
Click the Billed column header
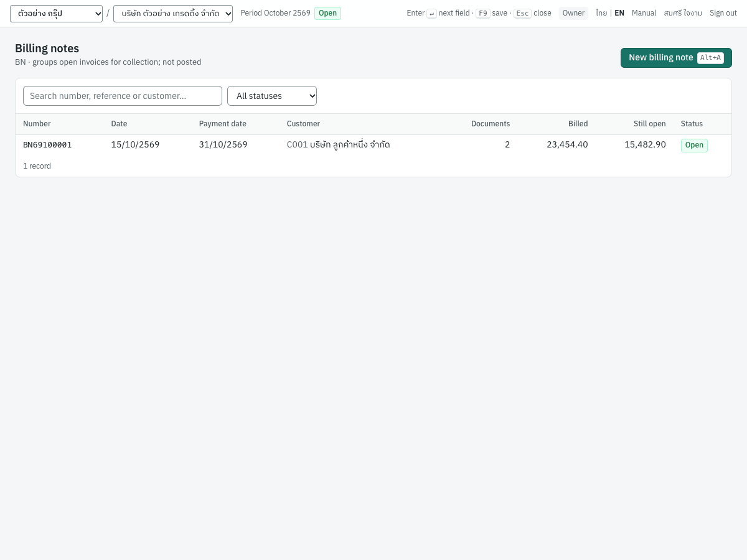point(578,124)
